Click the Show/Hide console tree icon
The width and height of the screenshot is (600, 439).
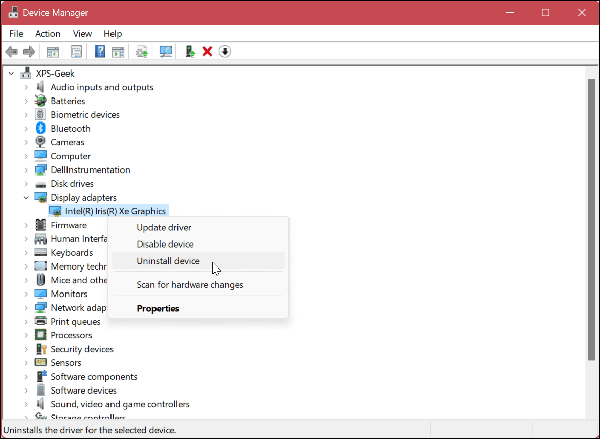[52, 52]
